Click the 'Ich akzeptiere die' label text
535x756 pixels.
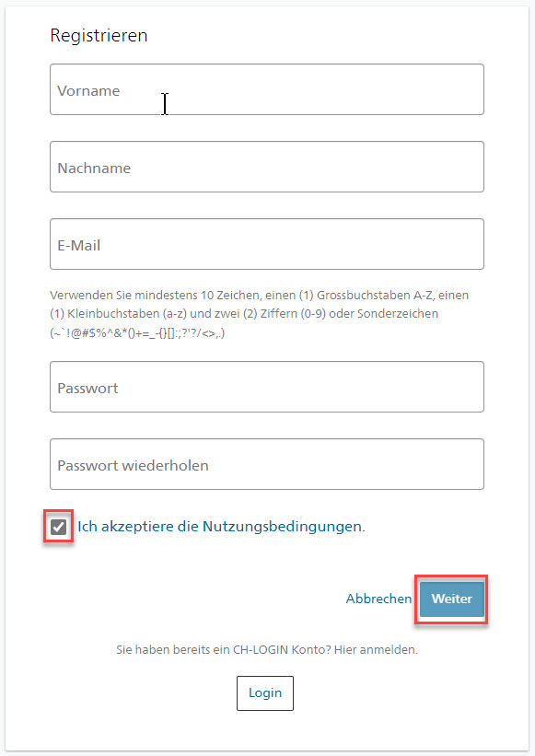(x=138, y=527)
